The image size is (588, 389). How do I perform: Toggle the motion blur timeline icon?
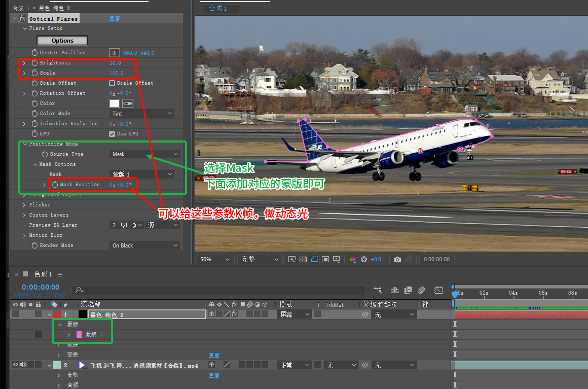pos(422,290)
